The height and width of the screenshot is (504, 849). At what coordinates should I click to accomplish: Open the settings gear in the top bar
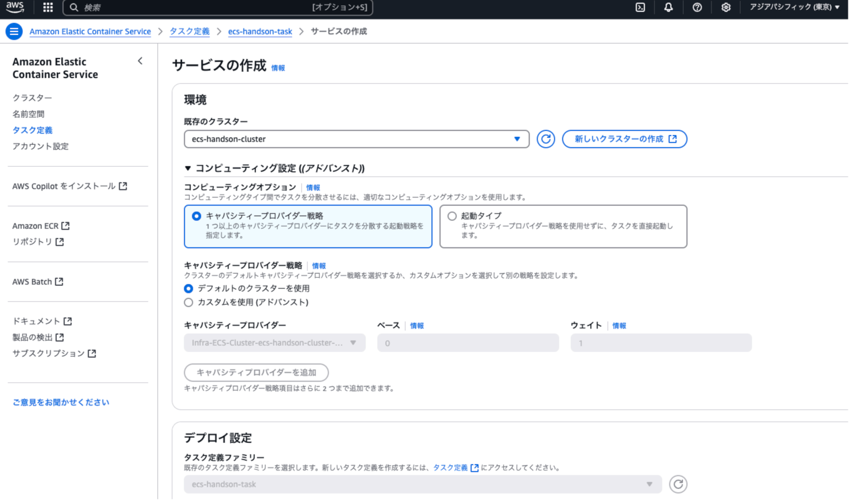tap(726, 7)
